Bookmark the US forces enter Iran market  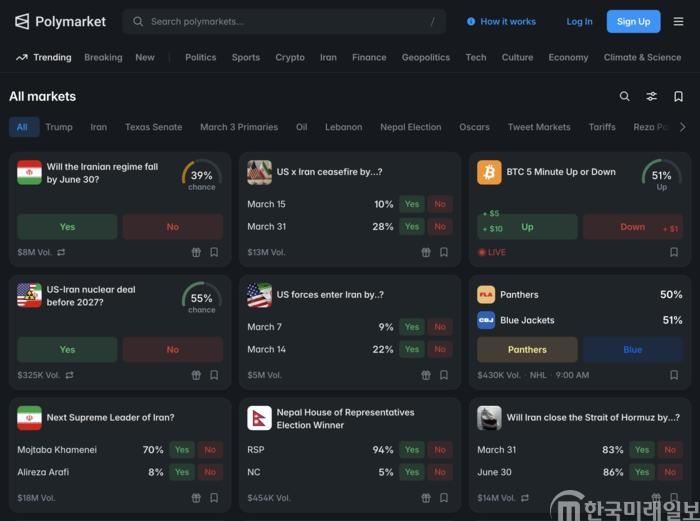point(444,375)
